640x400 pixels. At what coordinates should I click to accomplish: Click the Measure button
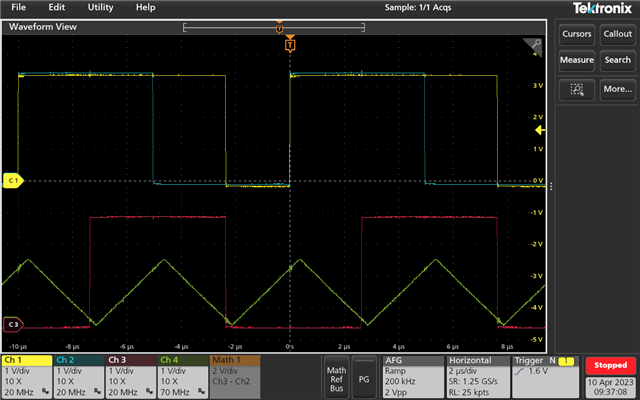pyautogui.click(x=577, y=60)
